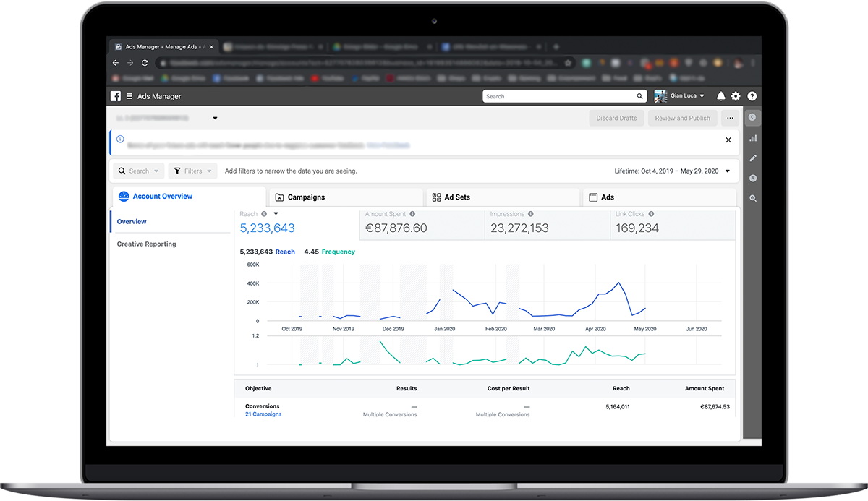868x501 pixels.
Task: Click the green Frequency legend label
Action: pyautogui.click(x=339, y=252)
